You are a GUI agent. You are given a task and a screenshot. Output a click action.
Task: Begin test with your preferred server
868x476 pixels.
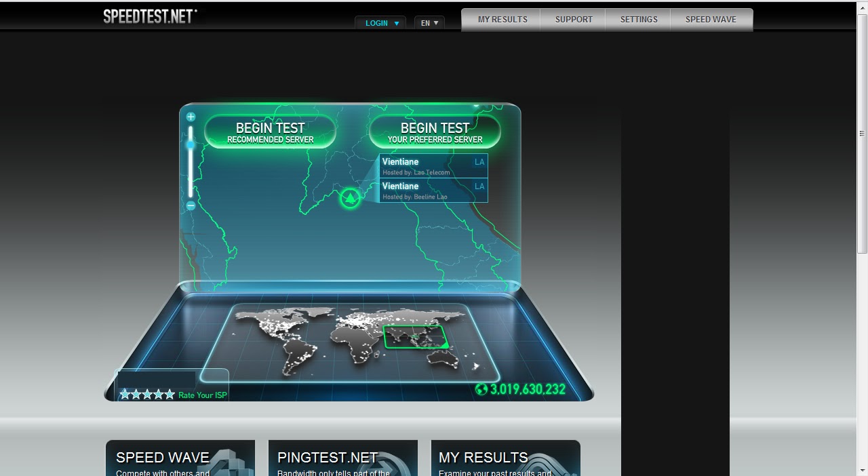(435, 132)
